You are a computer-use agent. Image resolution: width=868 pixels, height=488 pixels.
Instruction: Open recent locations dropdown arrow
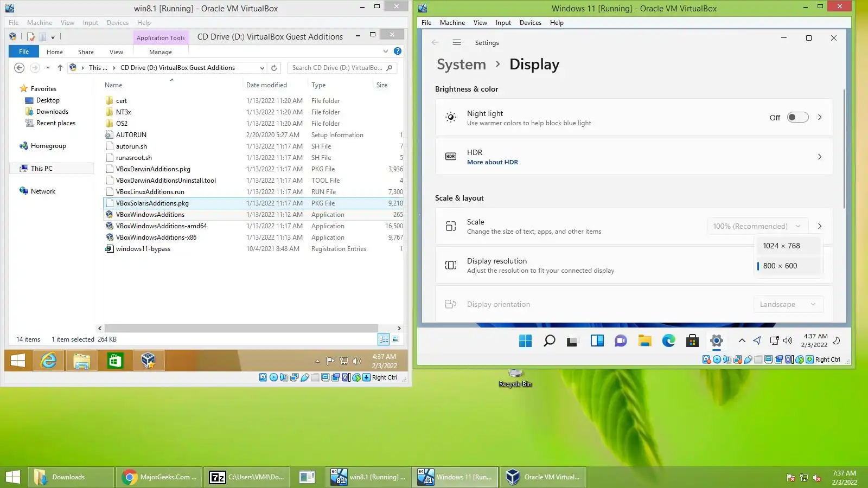coord(48,68)
